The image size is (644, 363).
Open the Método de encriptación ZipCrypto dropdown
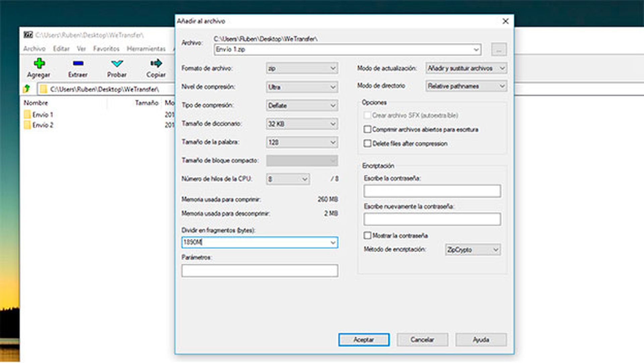[x=473, y=250]
